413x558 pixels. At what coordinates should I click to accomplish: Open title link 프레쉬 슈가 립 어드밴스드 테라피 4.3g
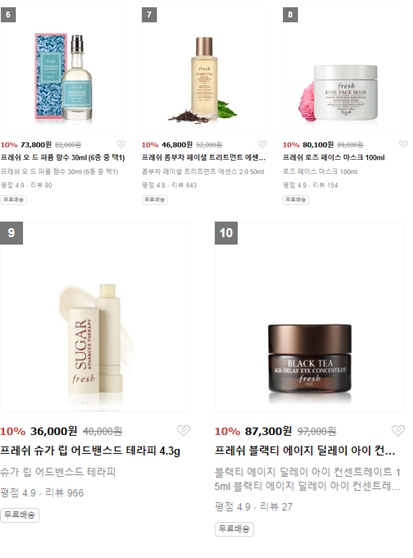coord(90,451)
